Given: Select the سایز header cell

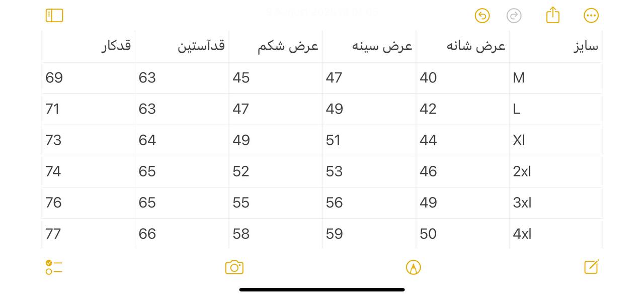Looking at the screenshot, I should pyautogui.click(x=555, y=46).
